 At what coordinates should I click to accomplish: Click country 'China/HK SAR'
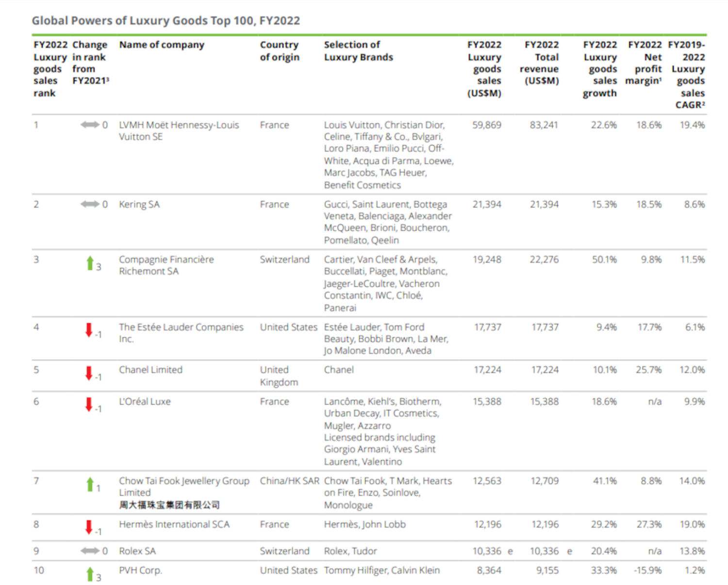point(290,481)
